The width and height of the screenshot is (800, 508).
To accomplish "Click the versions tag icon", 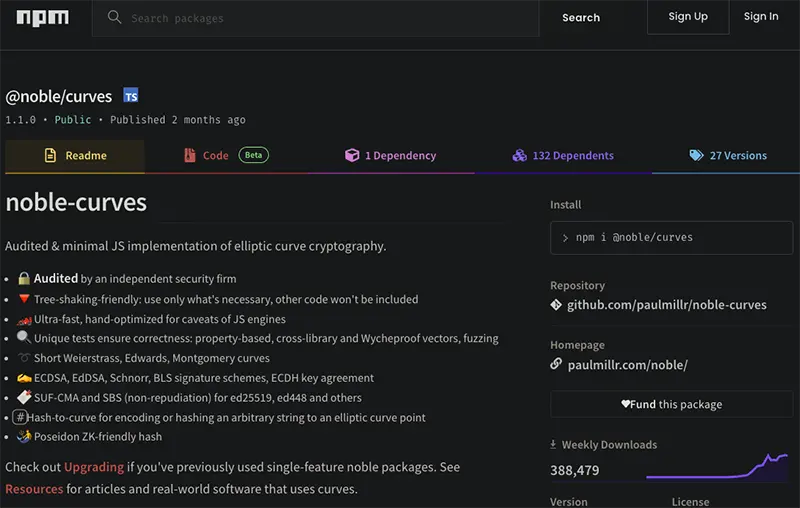I will (696, 155).
